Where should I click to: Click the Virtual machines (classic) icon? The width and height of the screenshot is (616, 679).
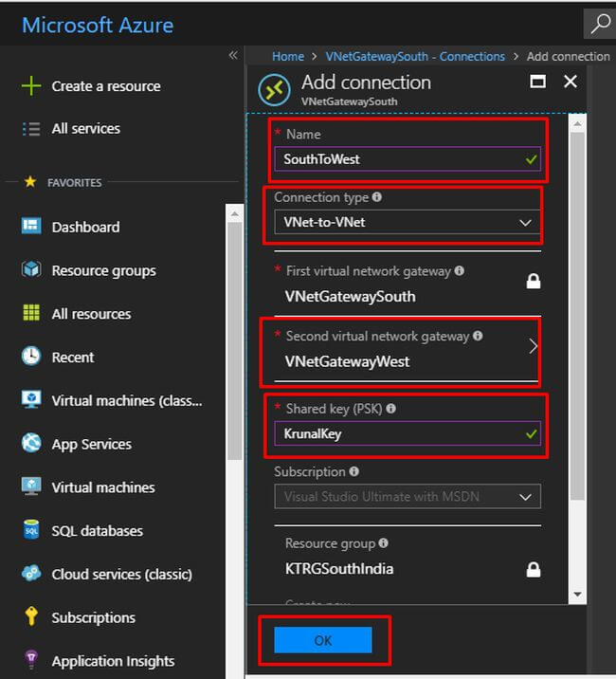coord(31,399)
